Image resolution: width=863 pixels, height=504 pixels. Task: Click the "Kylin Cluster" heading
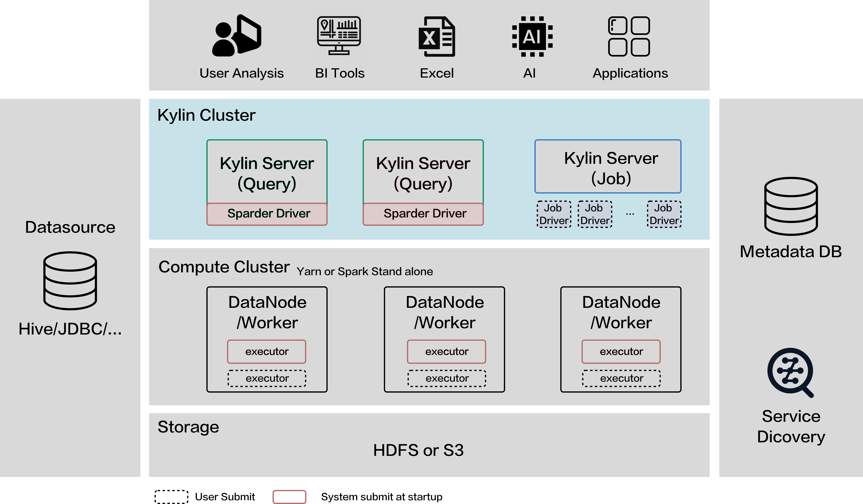206,115
